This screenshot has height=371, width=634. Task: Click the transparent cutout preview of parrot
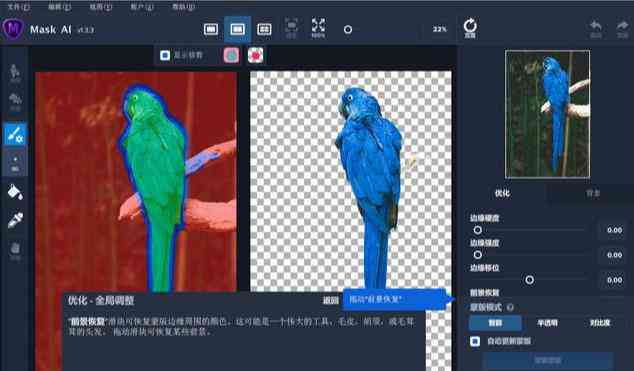tap(351, 181)
